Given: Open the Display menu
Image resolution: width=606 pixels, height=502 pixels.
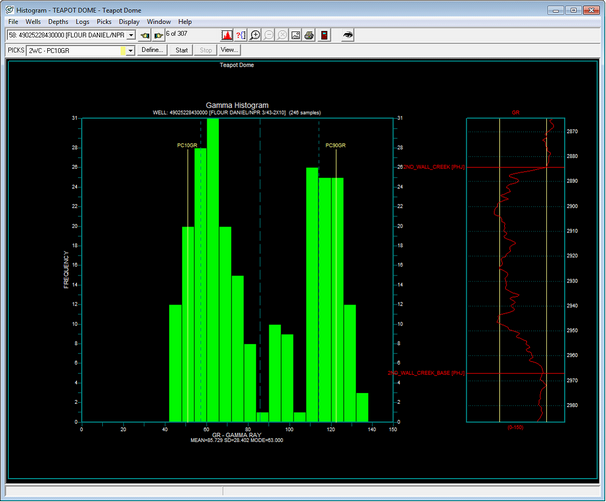Looking at the screenshot, I should pyautogui.click(x=129, y=21).
